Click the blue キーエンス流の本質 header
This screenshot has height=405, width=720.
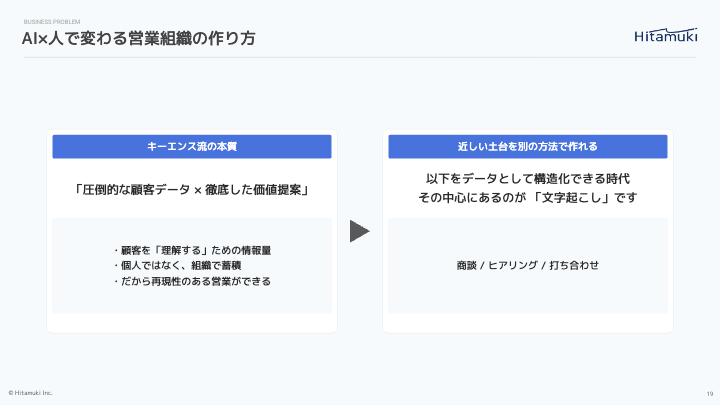coord(192,146)
